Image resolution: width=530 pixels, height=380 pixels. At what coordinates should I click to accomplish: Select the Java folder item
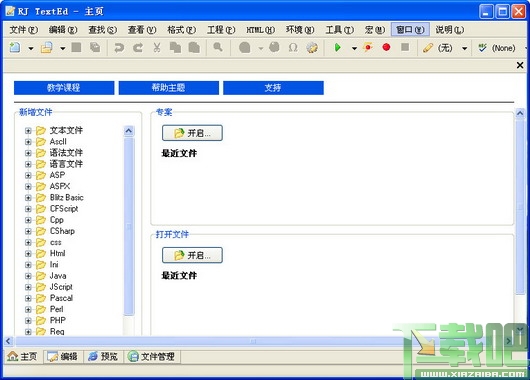pos(58,276)
